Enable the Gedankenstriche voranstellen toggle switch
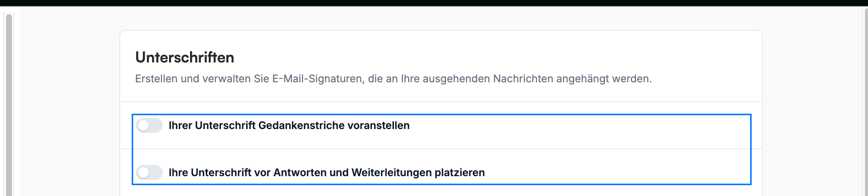Viewport: 868px width, 196px height. [x=149, y=126]
